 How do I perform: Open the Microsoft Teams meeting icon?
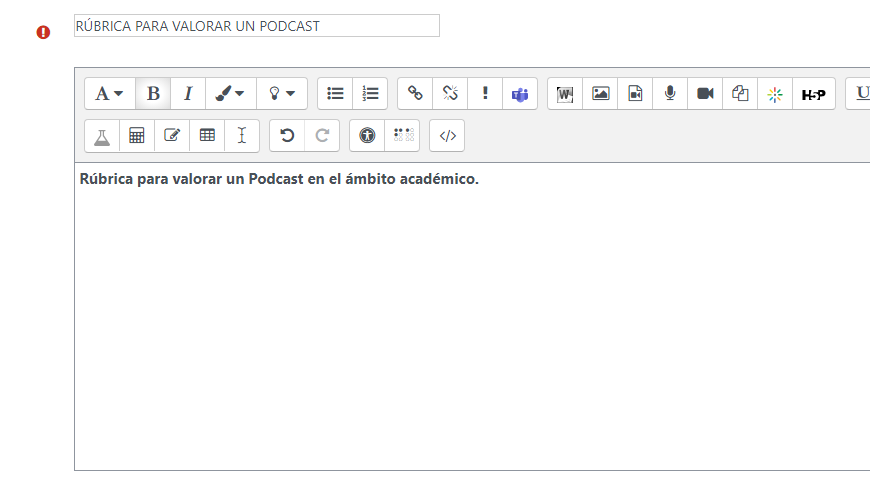[x=520, y=94]
